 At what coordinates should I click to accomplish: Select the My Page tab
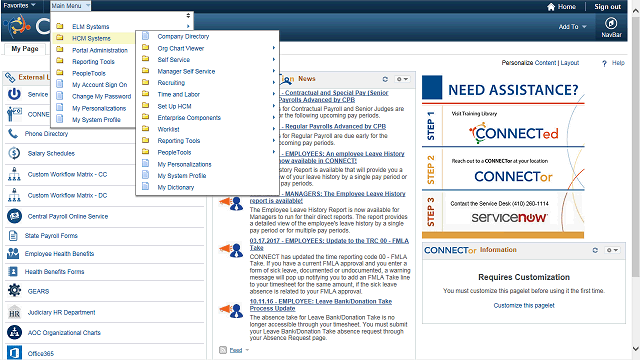pyautogui.click(x=25, y=49)
